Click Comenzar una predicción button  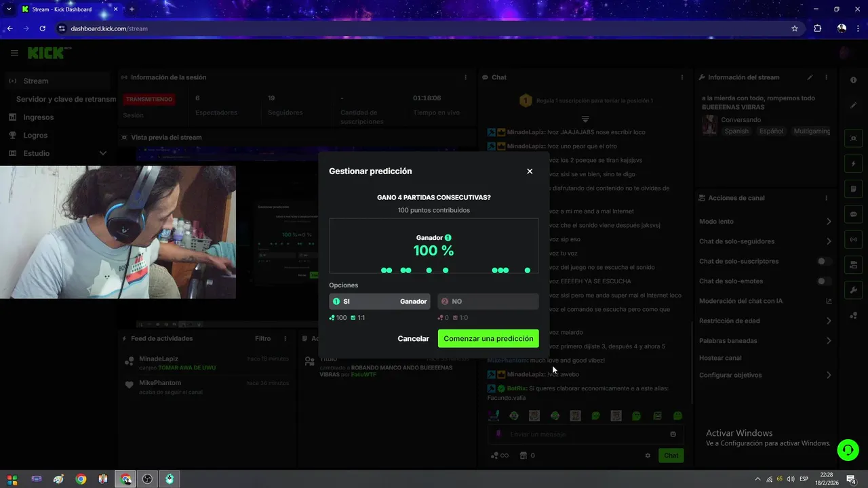[x=488, y=339]
